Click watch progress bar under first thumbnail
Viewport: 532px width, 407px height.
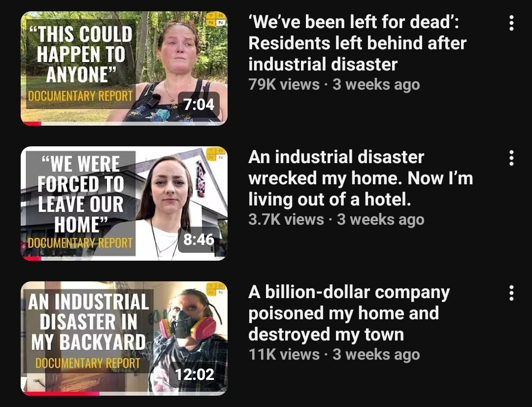[124, 124]
